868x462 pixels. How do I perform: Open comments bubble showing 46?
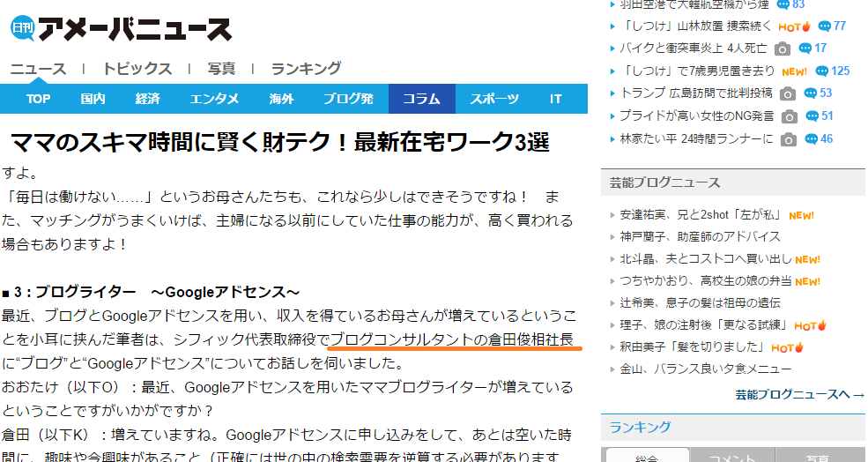819,139
